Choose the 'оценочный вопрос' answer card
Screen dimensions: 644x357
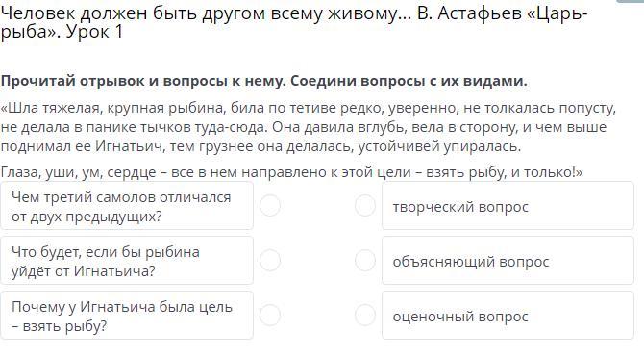pos(508,316)
